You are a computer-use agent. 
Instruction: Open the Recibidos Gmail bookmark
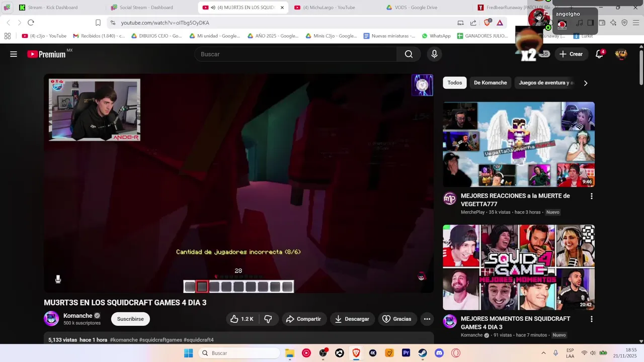(x=99, y=36)
